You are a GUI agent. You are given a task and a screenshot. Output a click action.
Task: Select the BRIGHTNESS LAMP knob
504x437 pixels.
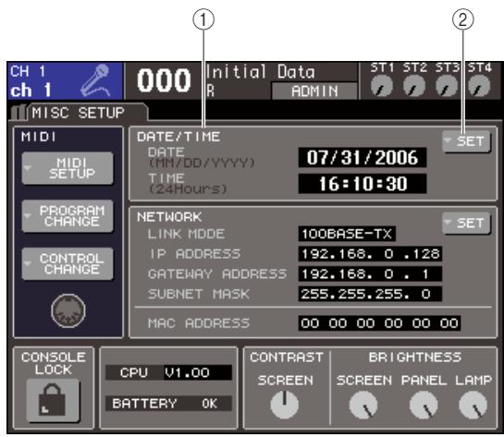click(x=473, y=406)
